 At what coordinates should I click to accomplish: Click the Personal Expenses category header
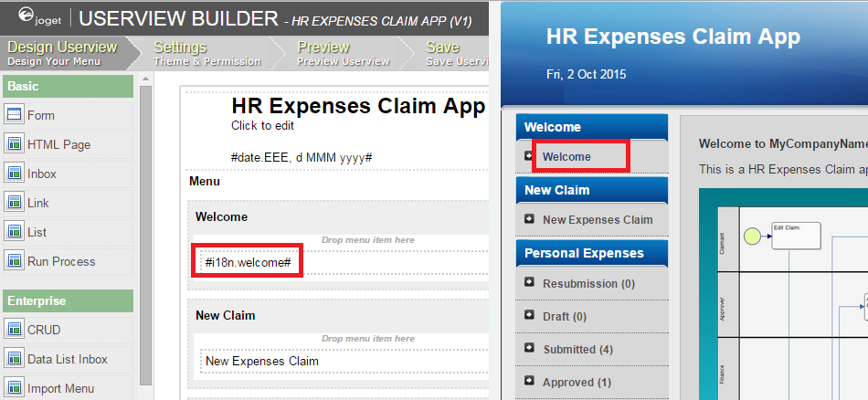point(592,253)
